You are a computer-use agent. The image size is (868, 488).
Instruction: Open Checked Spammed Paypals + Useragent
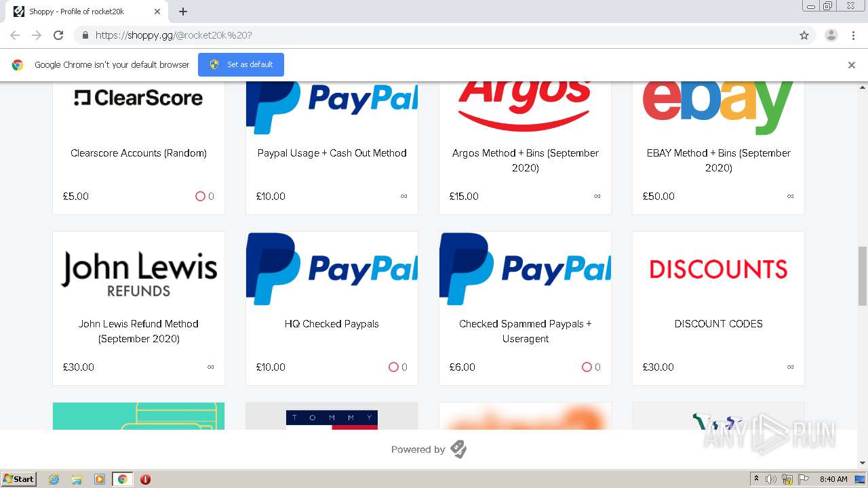point(525,331)
